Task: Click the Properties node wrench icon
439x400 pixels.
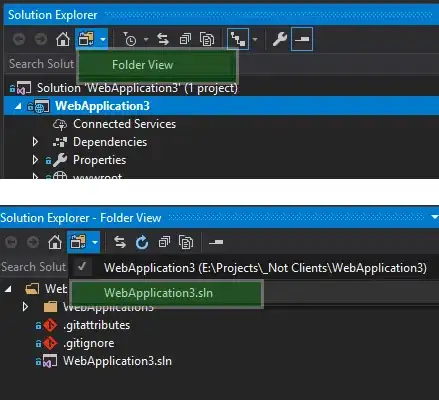Action: (60, 160)
